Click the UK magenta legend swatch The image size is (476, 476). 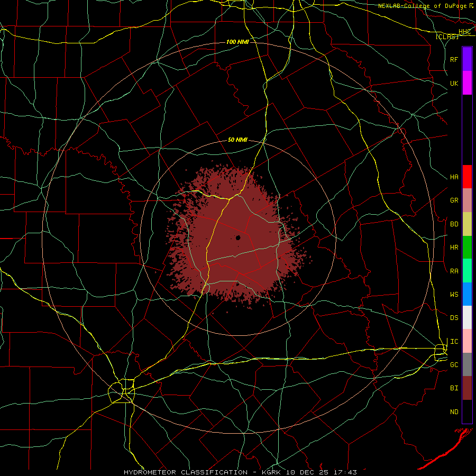(467, 83)
